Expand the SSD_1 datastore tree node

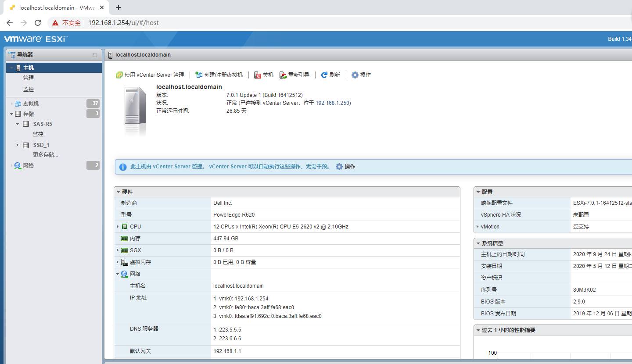[18, 145]
